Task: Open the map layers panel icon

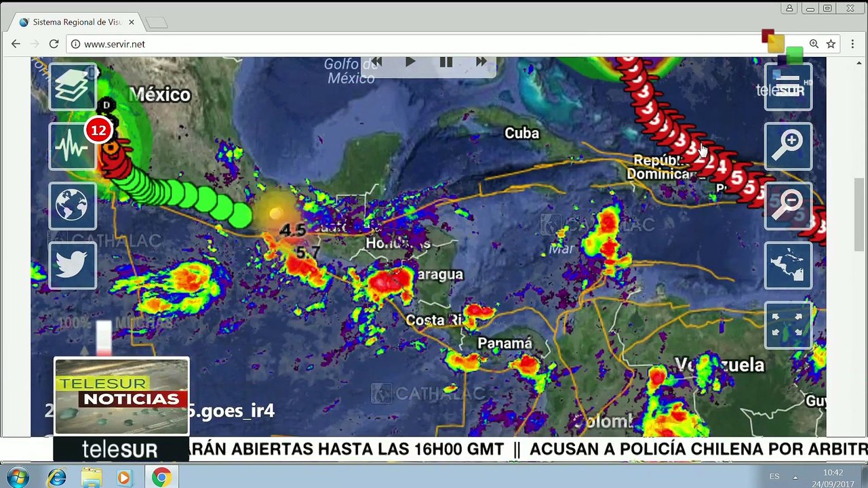Action: [x=73, y=87]
